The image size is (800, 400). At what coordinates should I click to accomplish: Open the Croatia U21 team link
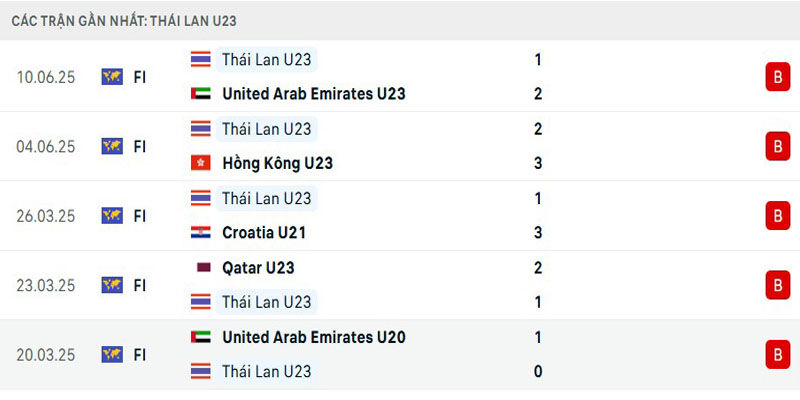click(264, 233)
